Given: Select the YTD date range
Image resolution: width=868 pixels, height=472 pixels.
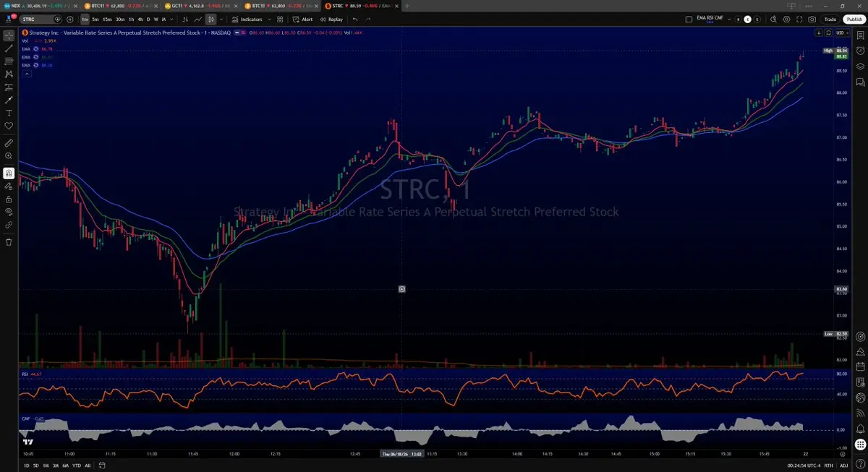Looking at the screenshot, I should click(x=76, y=465).
